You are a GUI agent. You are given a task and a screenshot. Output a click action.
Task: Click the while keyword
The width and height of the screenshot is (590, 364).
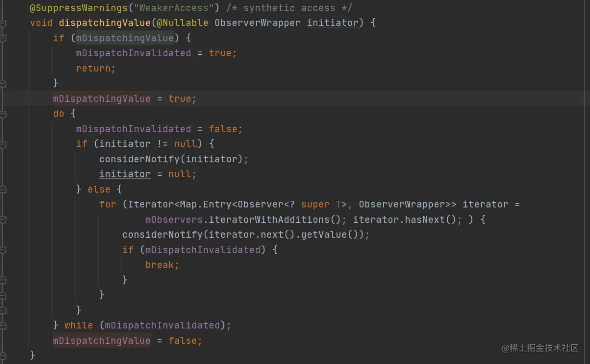79,325
